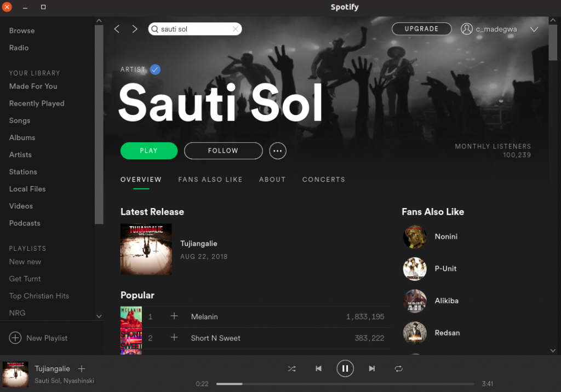This screenshot has width=561, height=392.
Task: Skip to the previous track
Action: [x=318, y=369]
